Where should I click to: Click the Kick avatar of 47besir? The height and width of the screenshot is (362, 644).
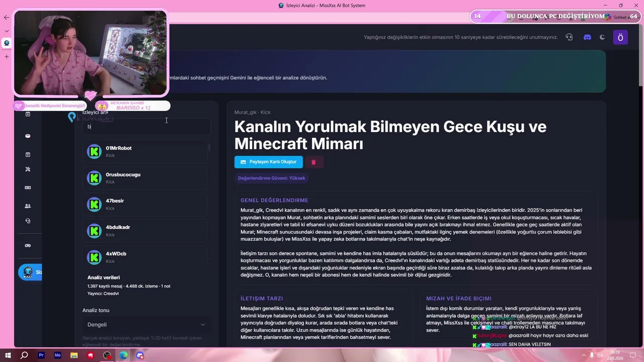[94, 204]
